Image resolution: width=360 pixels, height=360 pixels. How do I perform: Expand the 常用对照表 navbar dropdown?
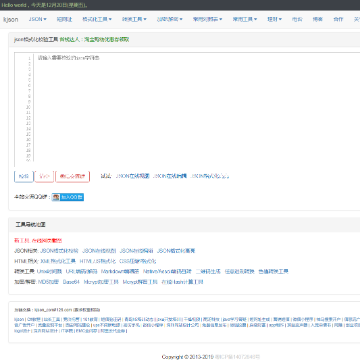(207, 19)
